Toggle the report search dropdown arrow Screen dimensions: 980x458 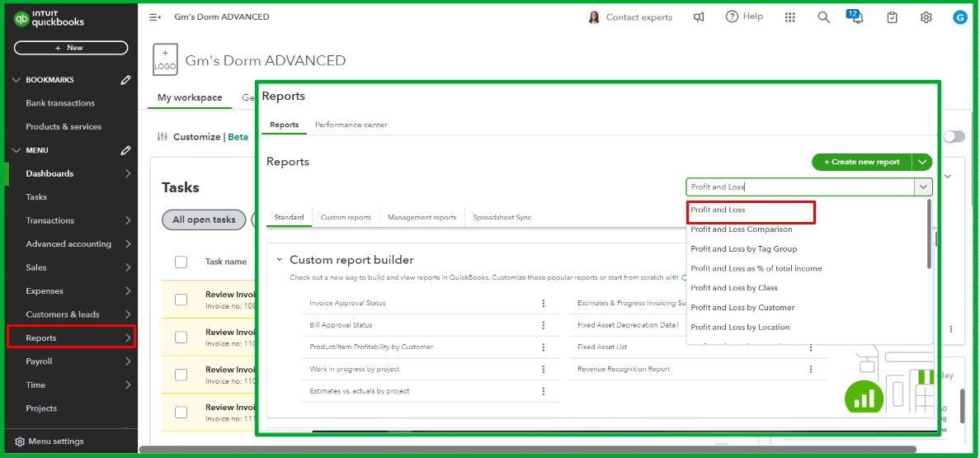(x=923, y=187)
